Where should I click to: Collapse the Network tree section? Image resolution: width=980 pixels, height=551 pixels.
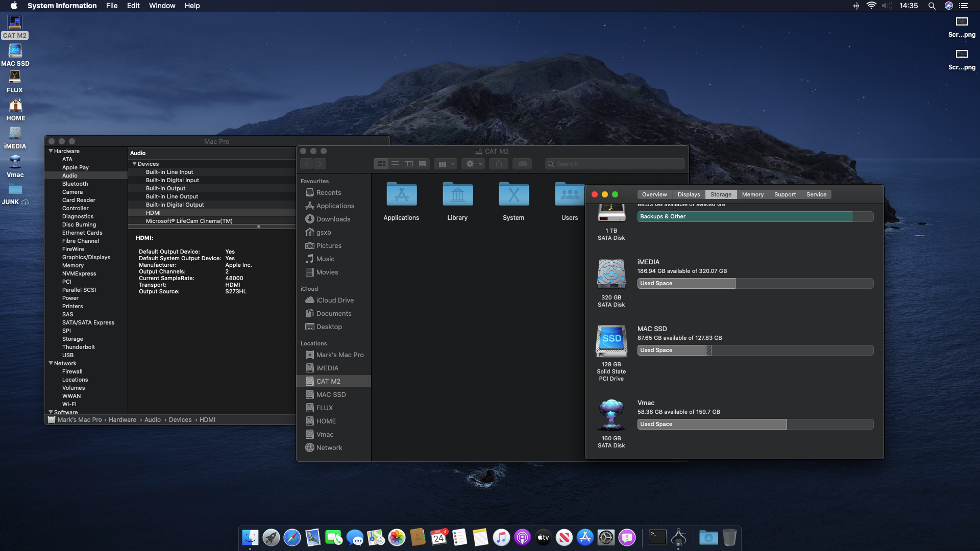(51, 363)
